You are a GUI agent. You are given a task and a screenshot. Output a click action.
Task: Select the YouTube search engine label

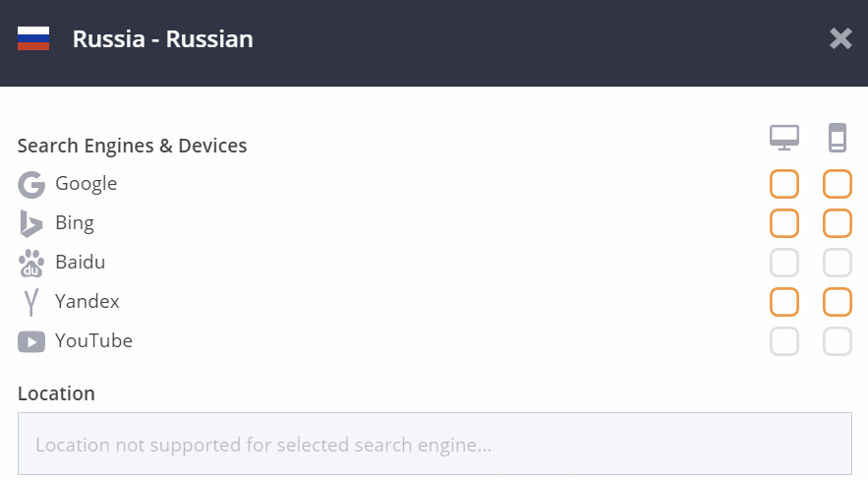93,340
